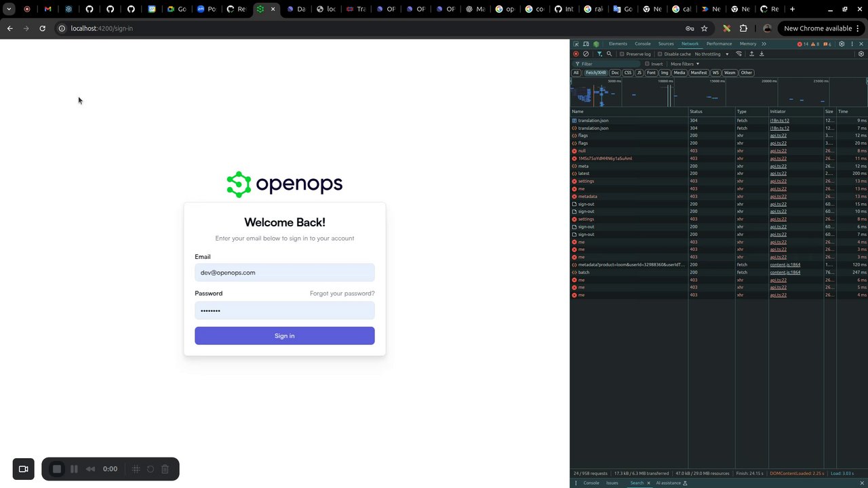Import HAR file upload icon
Screen dimensions: 868x488
pyautogui.click(x=751, y=54)
